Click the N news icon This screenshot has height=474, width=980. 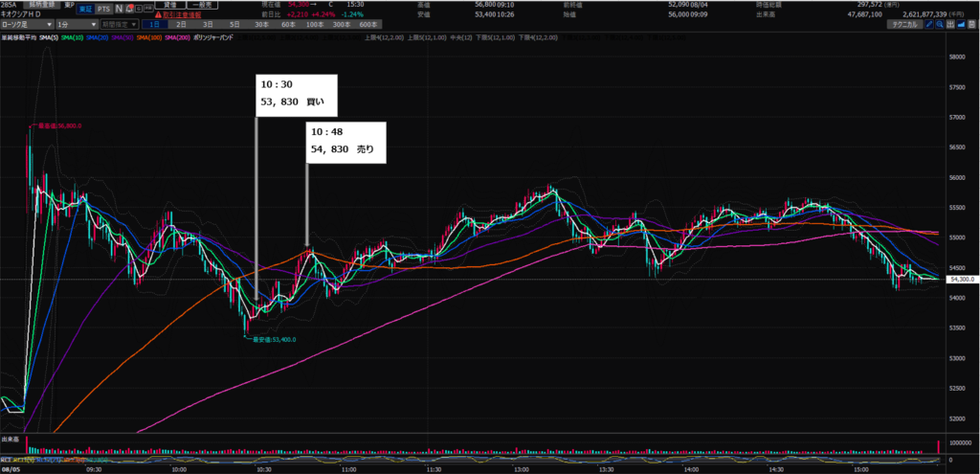pyautogui.click(x=119, y=9)
